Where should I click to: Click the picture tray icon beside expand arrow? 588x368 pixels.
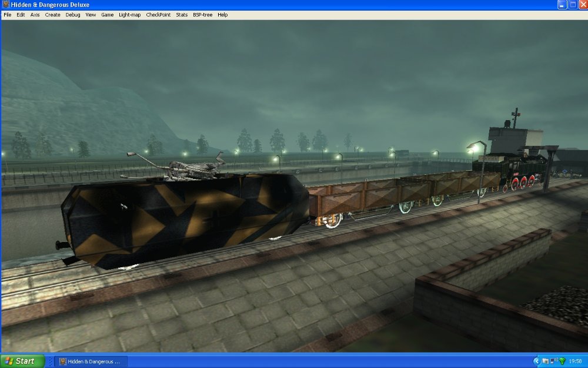coord(545,362)
